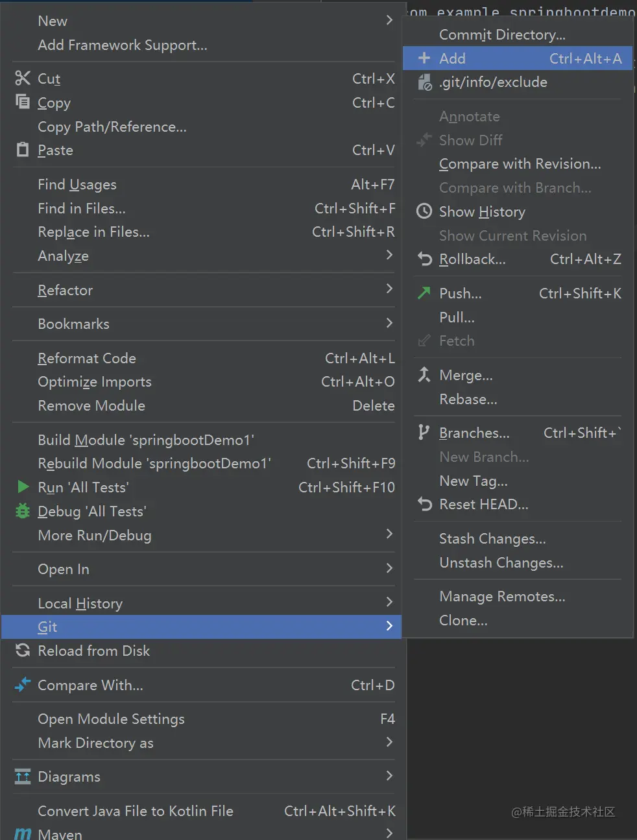Expand the Refactor submenu chevron
Viewport: 637px width, 840px height.
389,289
